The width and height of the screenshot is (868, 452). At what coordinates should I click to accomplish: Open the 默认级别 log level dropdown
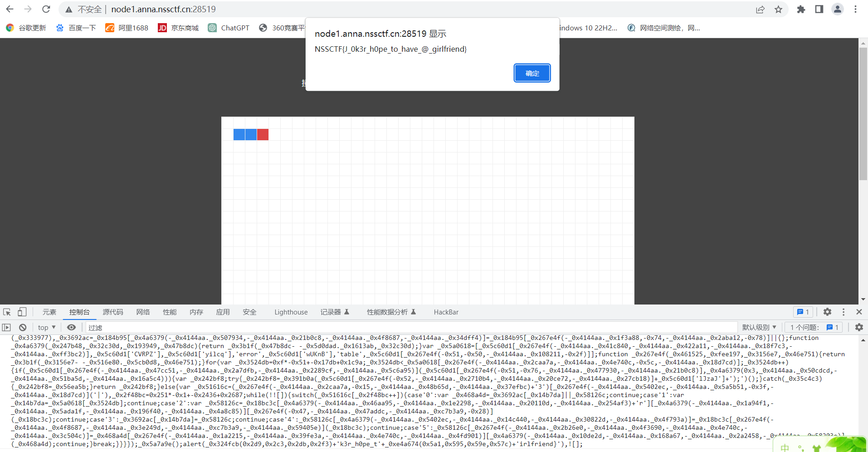coord(759,328)
